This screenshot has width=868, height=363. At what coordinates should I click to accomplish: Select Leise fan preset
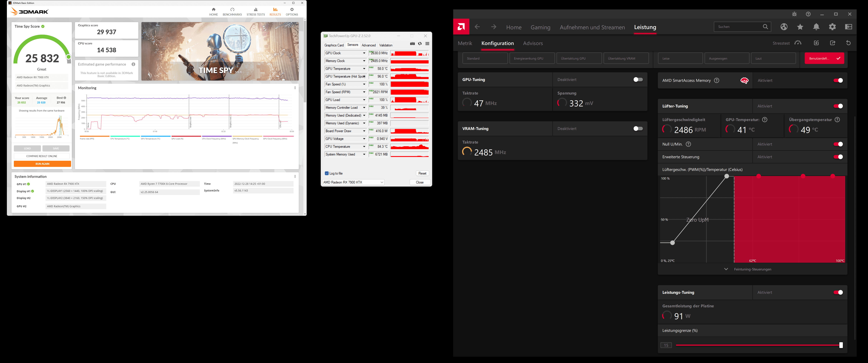[x=680, y=58]
